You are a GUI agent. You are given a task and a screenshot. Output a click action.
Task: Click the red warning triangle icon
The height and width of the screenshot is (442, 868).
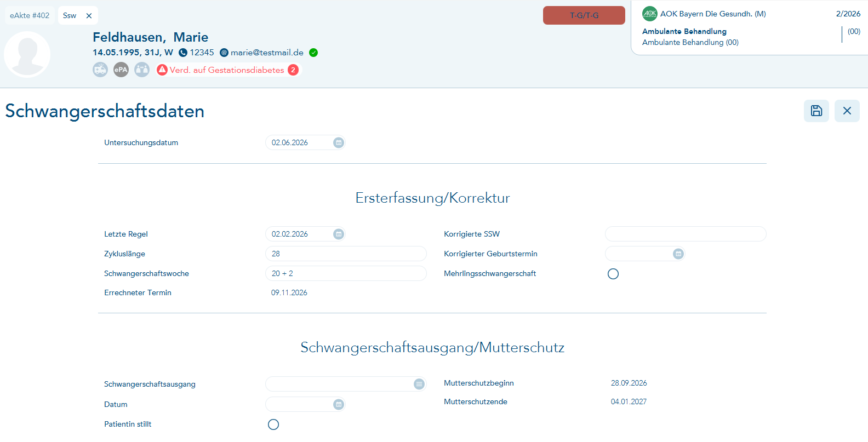point(162,70)
